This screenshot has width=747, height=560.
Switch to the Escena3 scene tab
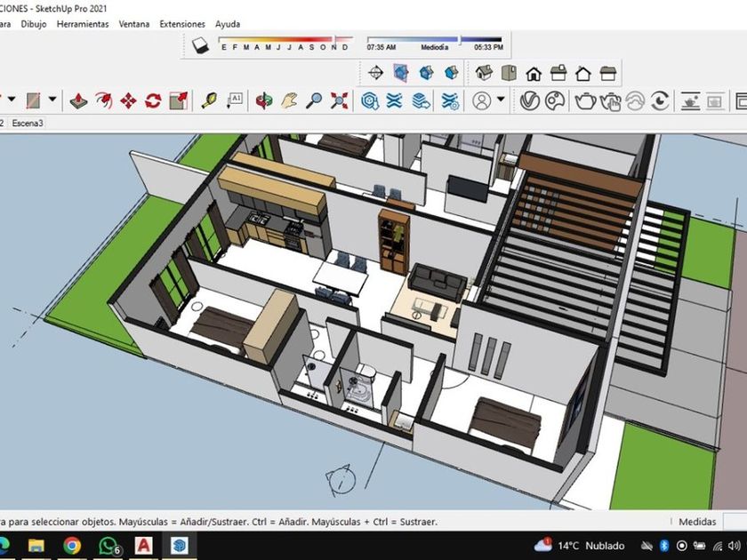tap(28, 123)
